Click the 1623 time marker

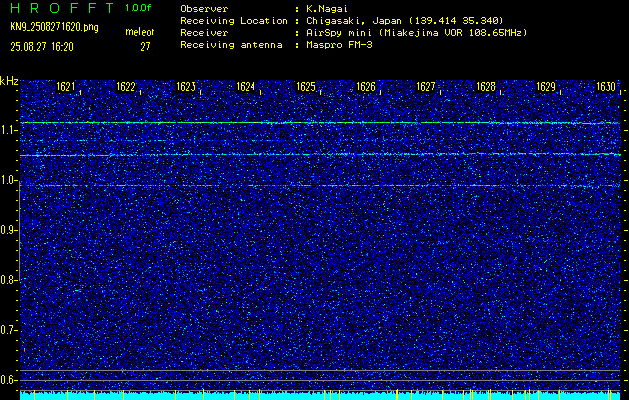186,86
